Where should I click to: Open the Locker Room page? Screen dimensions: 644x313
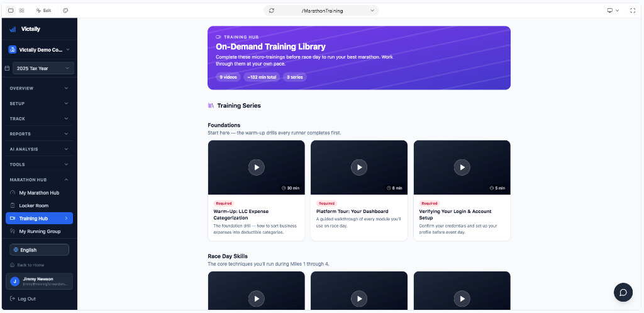click(40, 206)
